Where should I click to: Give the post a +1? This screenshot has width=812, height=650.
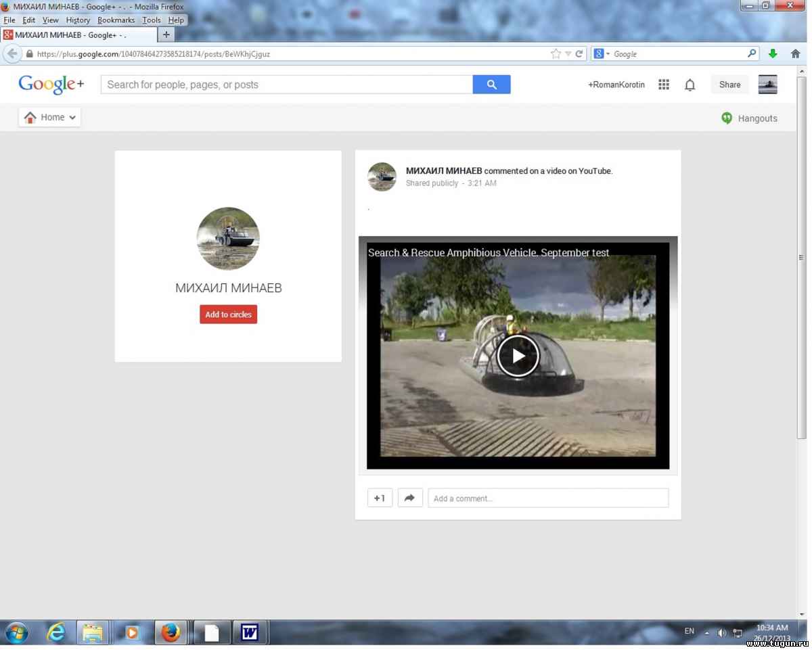[x=380, y=498]
